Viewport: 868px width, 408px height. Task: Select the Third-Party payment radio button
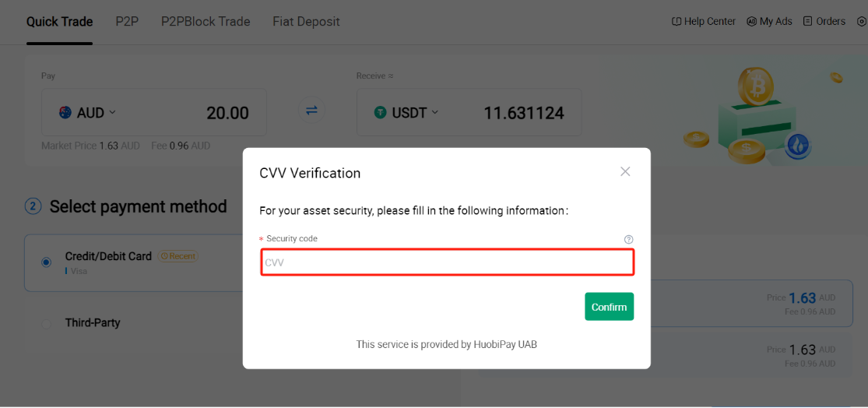point(46,323)
